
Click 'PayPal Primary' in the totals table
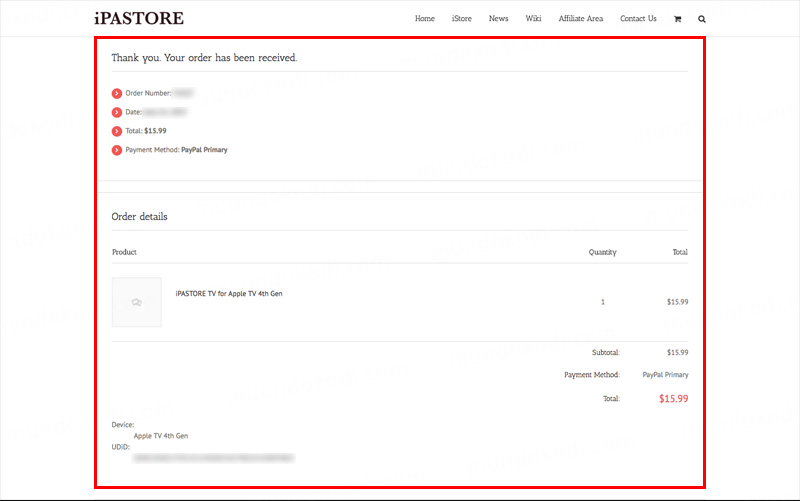click(x=665, y=374)
